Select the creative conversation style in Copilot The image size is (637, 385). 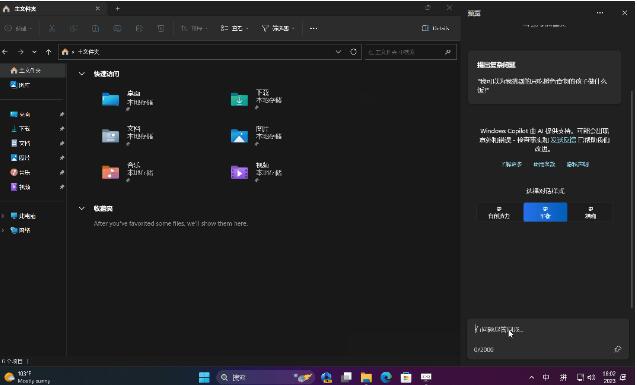[x=499, y=212]
